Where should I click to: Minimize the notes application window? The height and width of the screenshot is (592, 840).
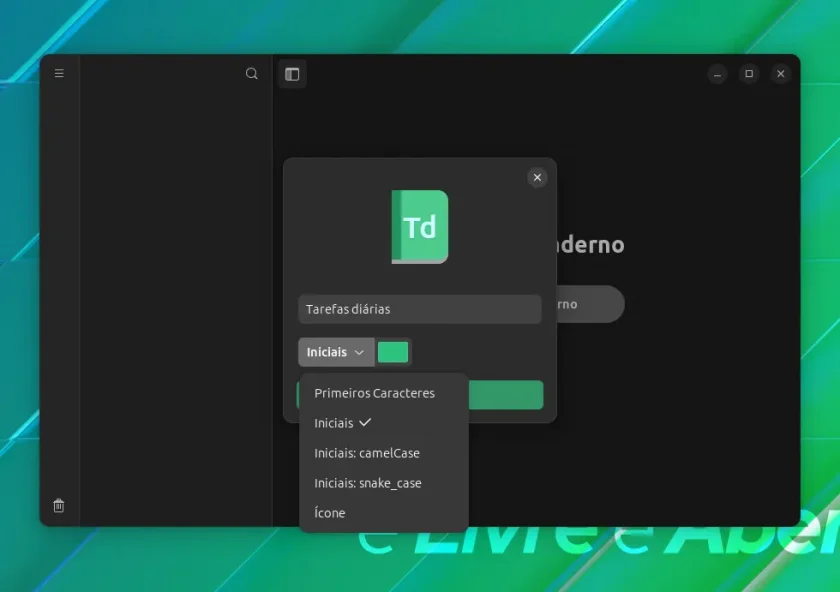(717, 74)
